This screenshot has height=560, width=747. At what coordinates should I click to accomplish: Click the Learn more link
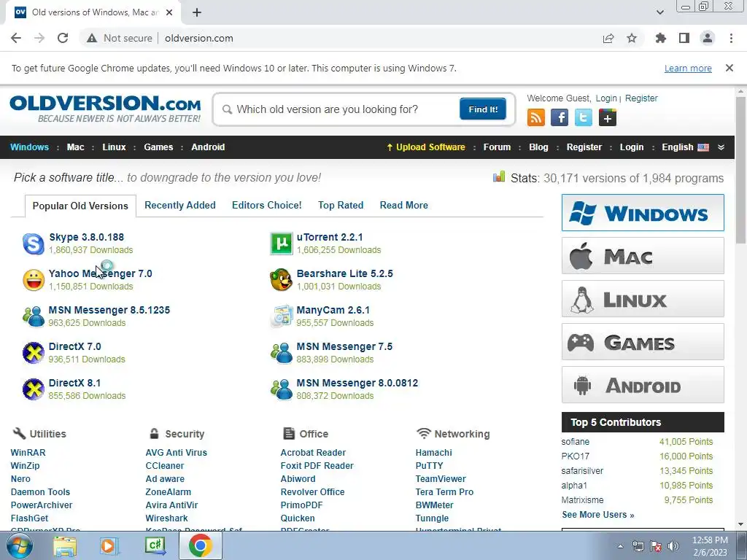coord(688,68)
